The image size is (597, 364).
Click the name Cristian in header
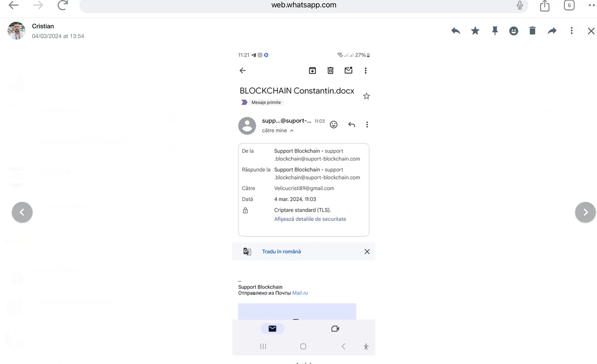[43, 26]
